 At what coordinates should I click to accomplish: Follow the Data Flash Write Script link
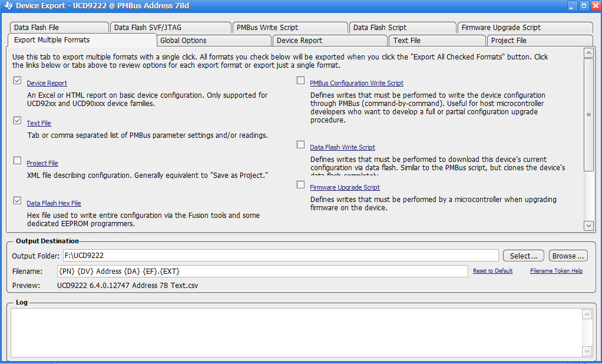coord(342,147)
